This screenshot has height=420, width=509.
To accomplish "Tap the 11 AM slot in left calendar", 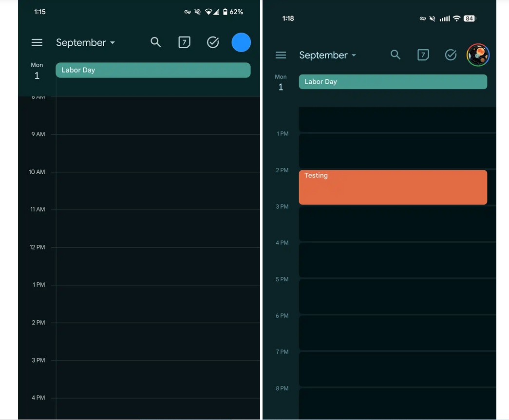I will 158,228.
